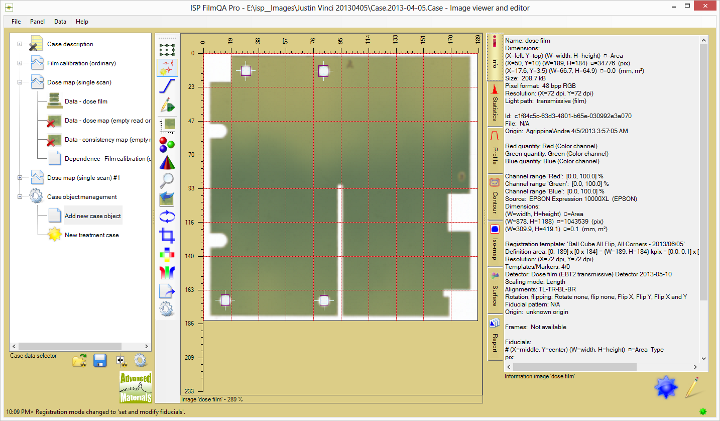Screen dimensions: 720x421
Task: Click the top-left fiducial marker on film
Action: (246, 70)
